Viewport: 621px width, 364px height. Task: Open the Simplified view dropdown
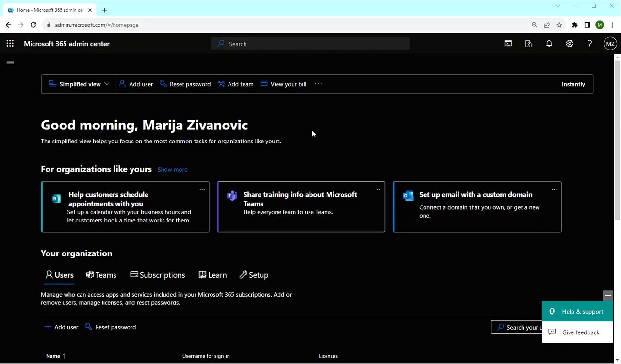[x=79, y=84]
